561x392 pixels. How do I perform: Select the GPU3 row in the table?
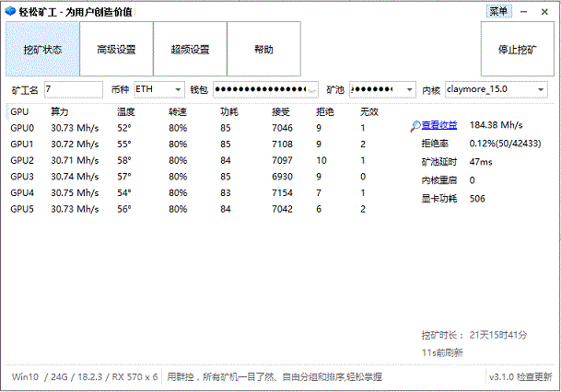tap(184, 176)
